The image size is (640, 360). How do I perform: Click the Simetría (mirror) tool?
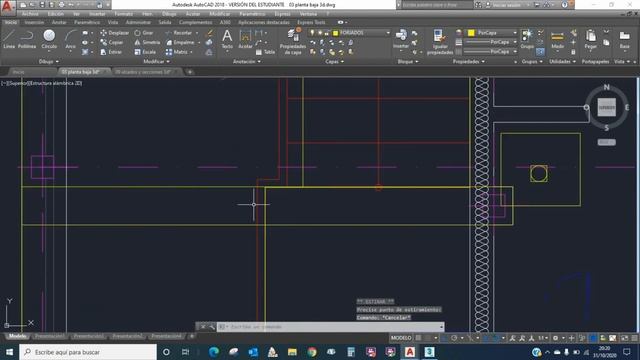click(x=147, y=42)
